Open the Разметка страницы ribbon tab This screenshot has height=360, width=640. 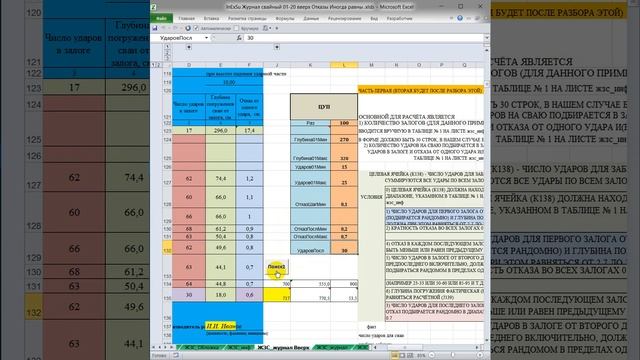(x=247, y=18)
